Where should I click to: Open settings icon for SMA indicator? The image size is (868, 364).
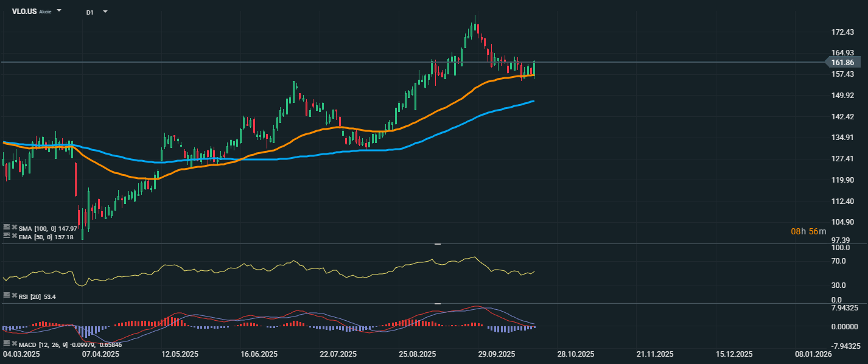pyautogui.click(x=7, y=228)
